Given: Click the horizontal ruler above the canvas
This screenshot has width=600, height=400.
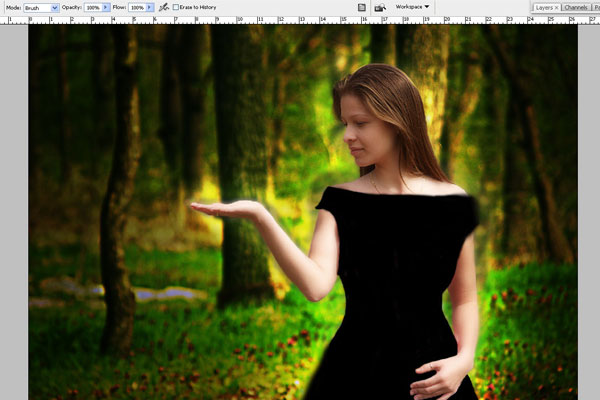Looking at the screenshot, I should click(300, 20).
